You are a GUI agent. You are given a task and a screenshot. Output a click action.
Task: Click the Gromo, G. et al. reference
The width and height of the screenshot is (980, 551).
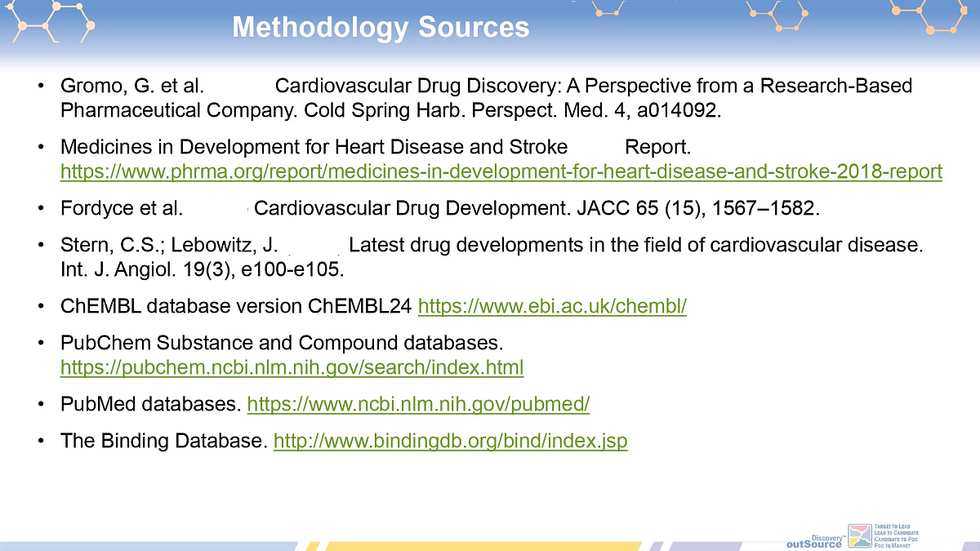pos(131,86)
